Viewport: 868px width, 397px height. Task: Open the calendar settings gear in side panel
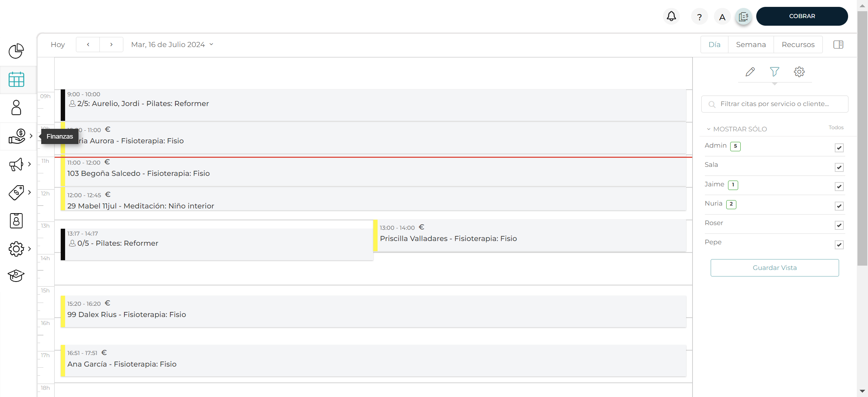pyautogui.click(x=799, y=72)
